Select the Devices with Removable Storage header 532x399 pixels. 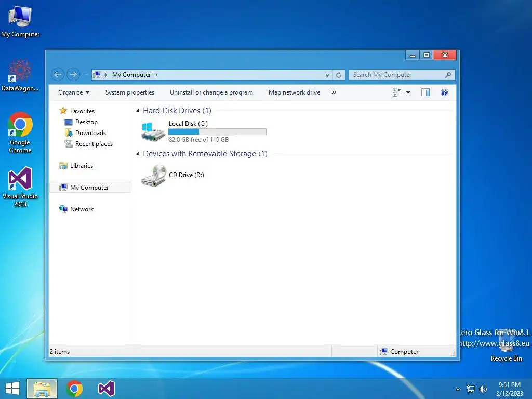[205, 153]
